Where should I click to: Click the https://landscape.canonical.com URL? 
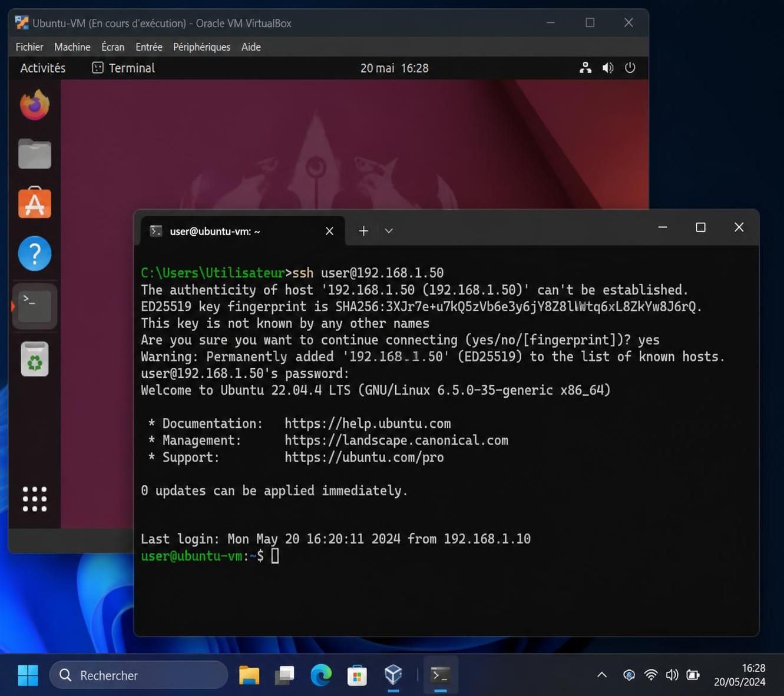[396, 440]
